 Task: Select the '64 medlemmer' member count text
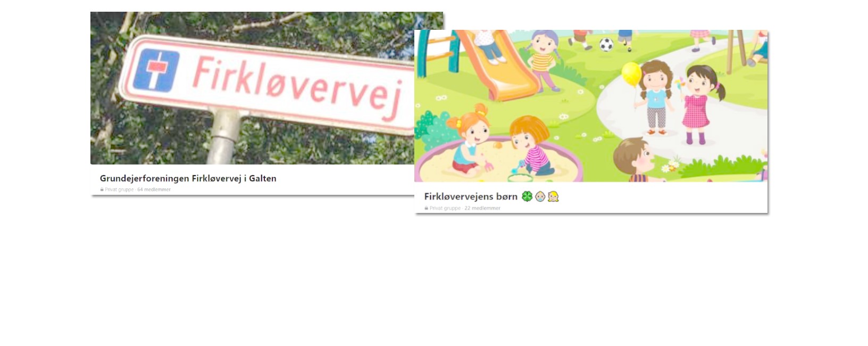[x=154, y=190]
